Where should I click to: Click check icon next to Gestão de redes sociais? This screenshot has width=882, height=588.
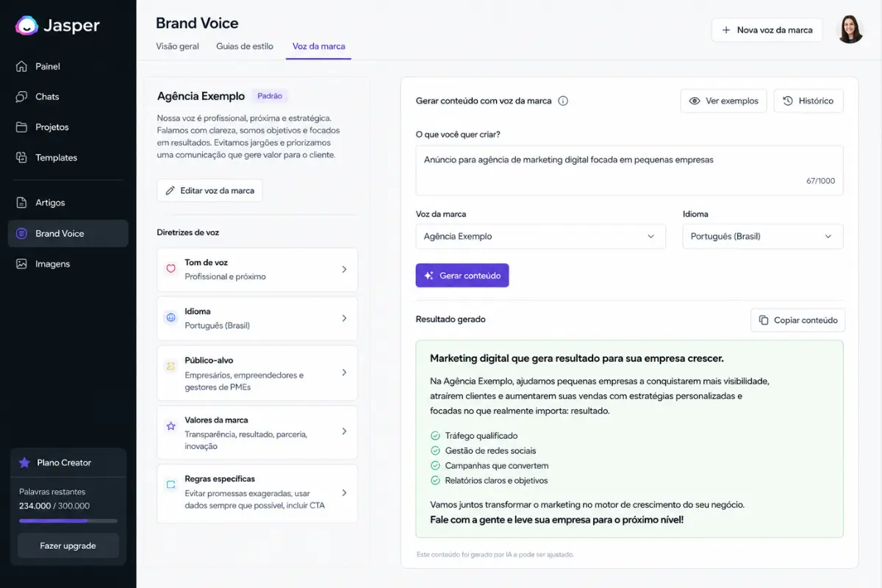[435, 451]
